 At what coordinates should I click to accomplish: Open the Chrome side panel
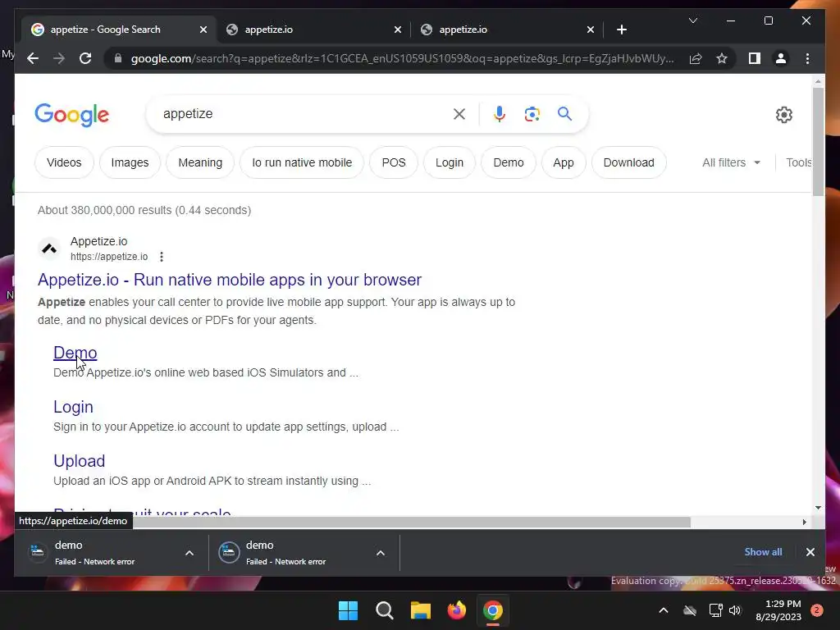click(755, 58)
